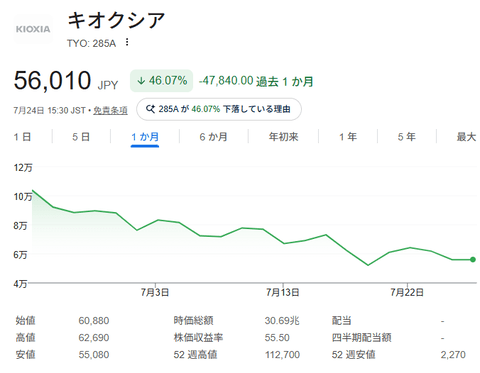
Task: Switch to the 6か月 range tab
Action: (213, 137)
